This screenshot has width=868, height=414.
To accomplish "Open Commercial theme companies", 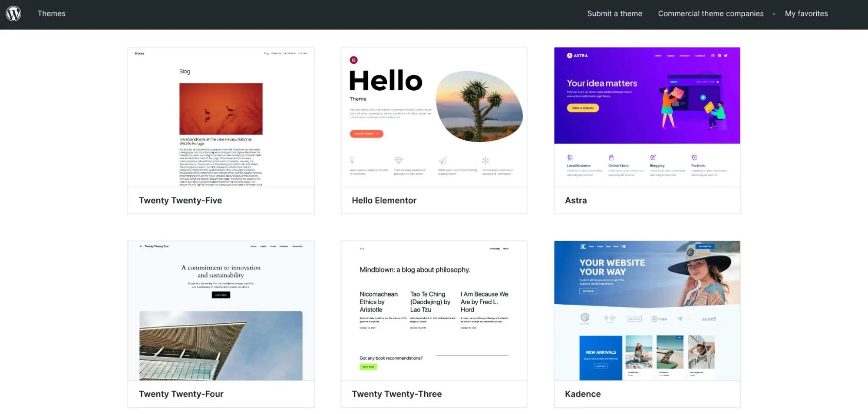I will pyautogui.click(x=711, y=13).
